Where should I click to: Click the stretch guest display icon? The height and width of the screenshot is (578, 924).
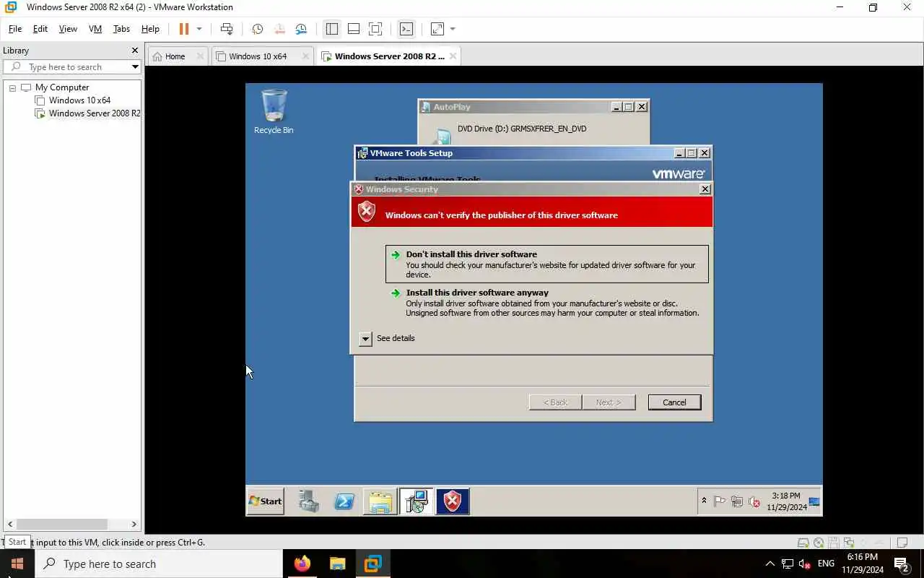tap(437, 29)
